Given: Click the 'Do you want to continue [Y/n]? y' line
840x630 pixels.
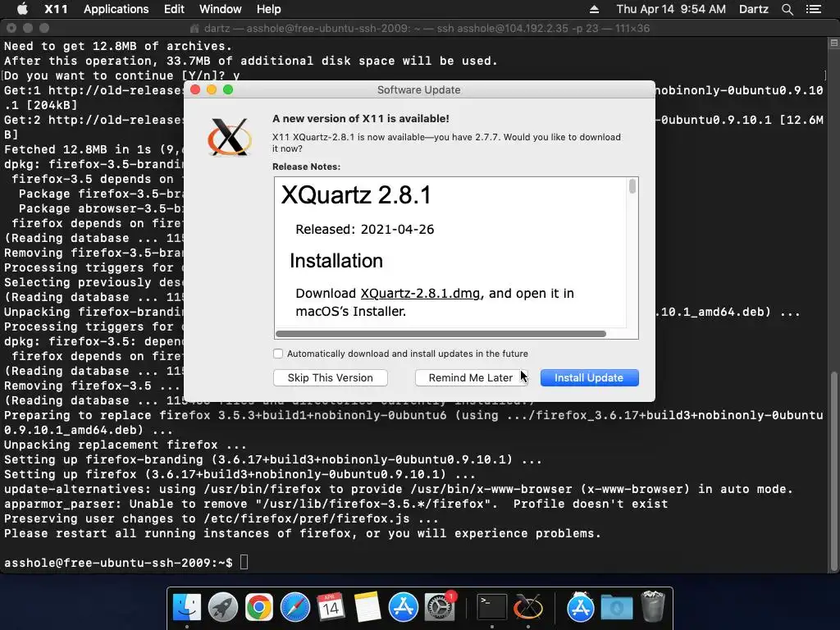Looking at the screenshot, I should [122, 75].
